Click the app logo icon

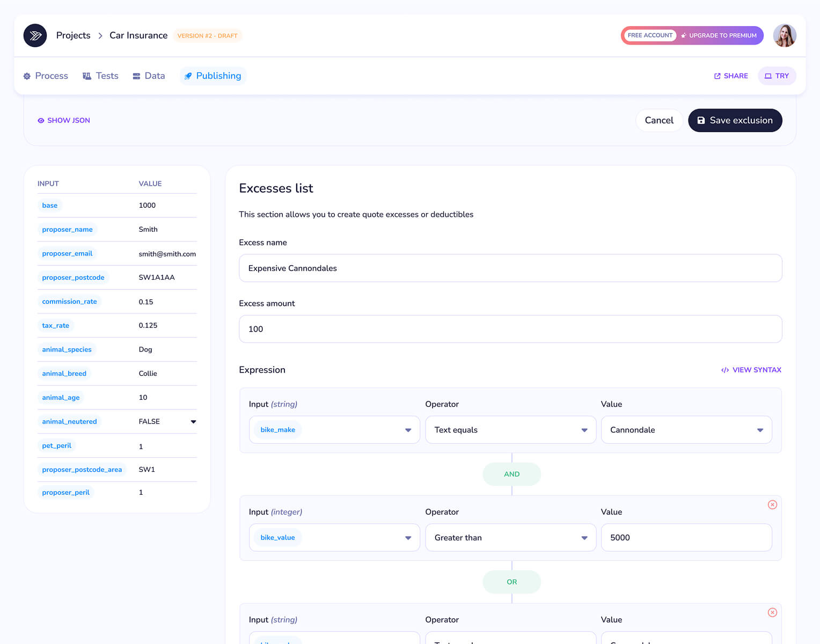(35, 35)
